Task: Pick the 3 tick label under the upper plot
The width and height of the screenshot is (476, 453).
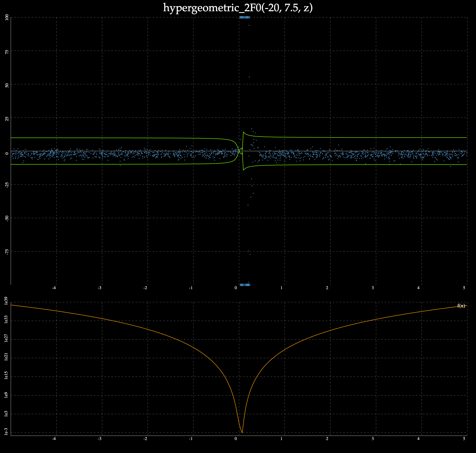Action: pos(373,288)
